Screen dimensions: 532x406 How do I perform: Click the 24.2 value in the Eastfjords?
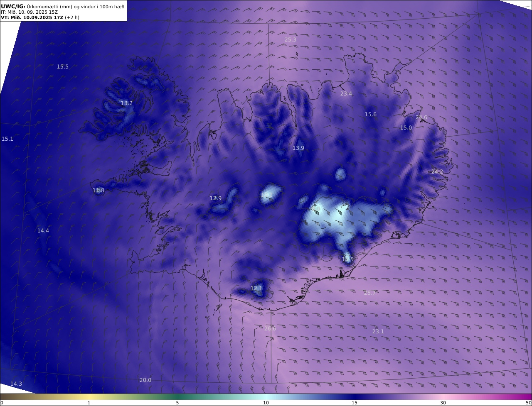[x=437, y=172]
